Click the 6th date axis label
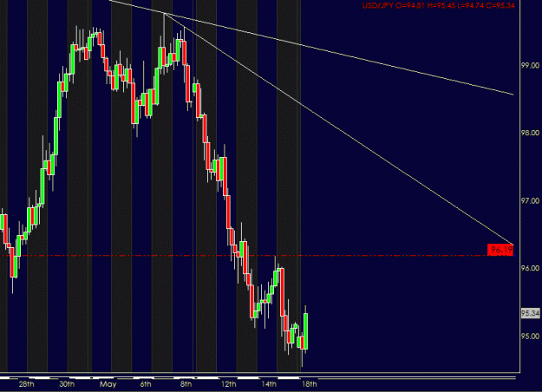Screen dimensions: 542x392 146,384
